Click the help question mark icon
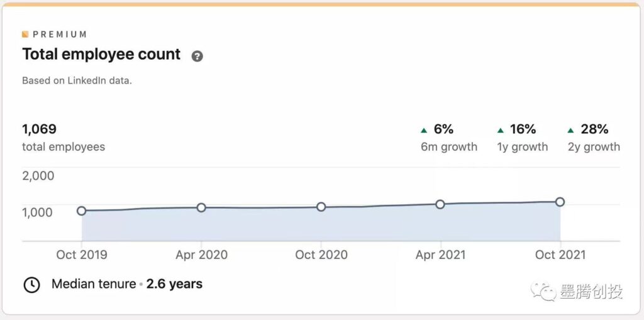The width and height of the screenshot is (644, 320). pyautogui.click(x=197, y=56)
